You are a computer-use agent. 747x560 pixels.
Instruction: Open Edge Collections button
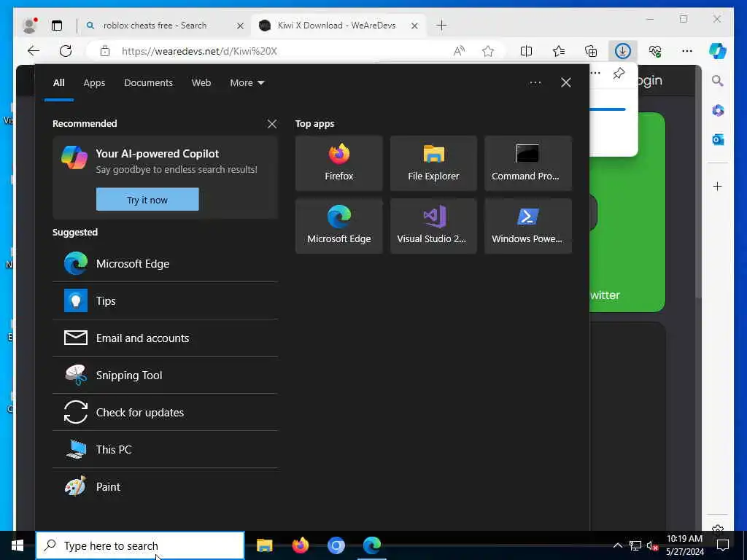(x=591, y=51)
